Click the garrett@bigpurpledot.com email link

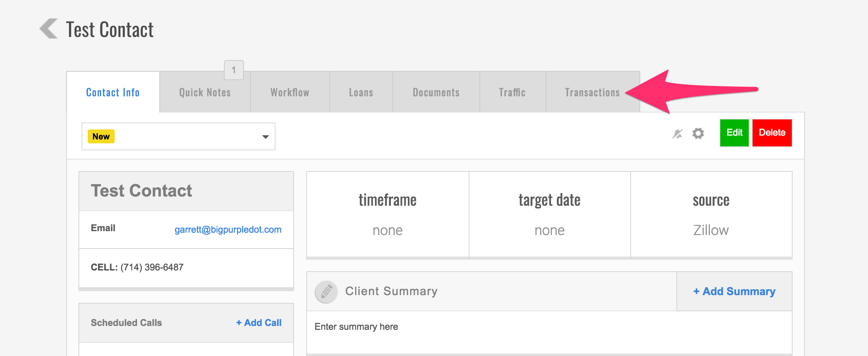pos(228,230)
